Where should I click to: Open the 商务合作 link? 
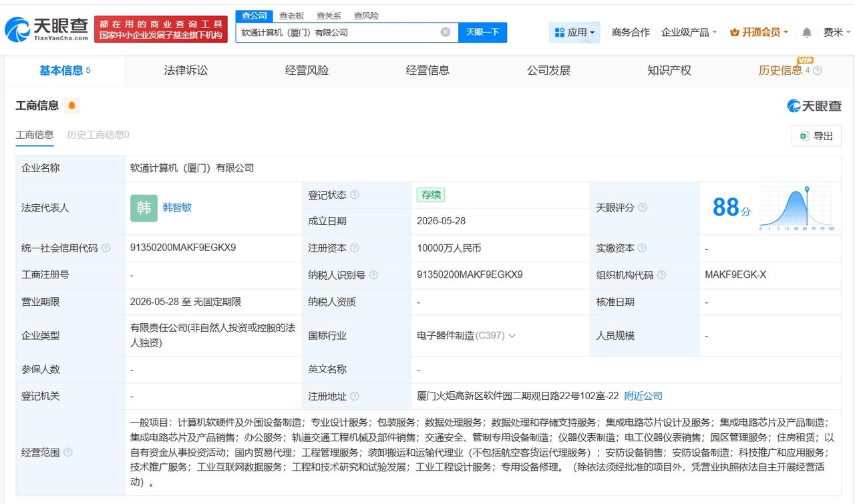point(631,32)
